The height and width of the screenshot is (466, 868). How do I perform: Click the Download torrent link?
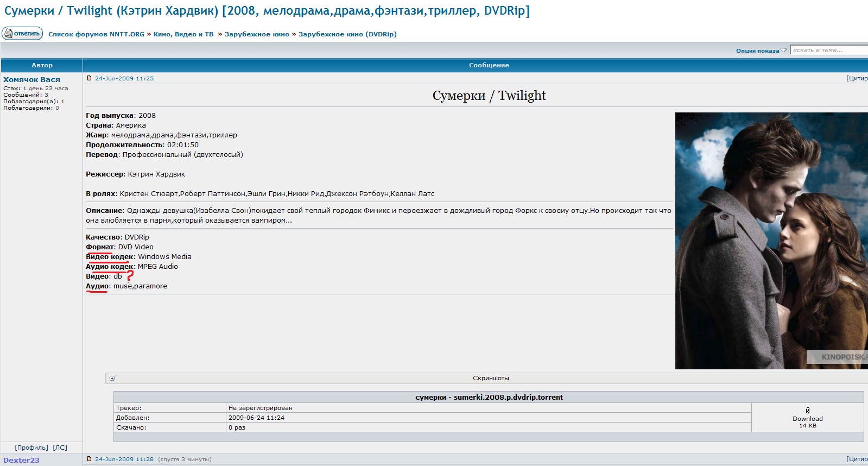point(807,419)
